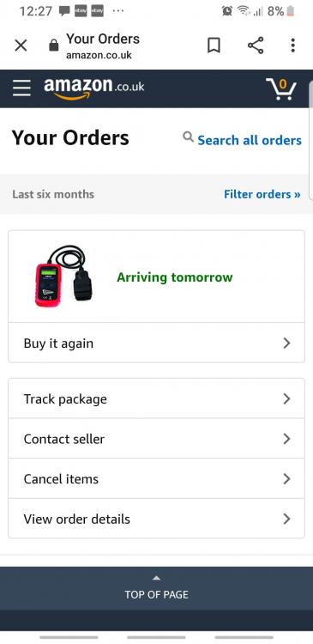Screen dimensions: 313x644
Task: Jump back via TOP OF PAGE button
Action: [x=156, y=588]
